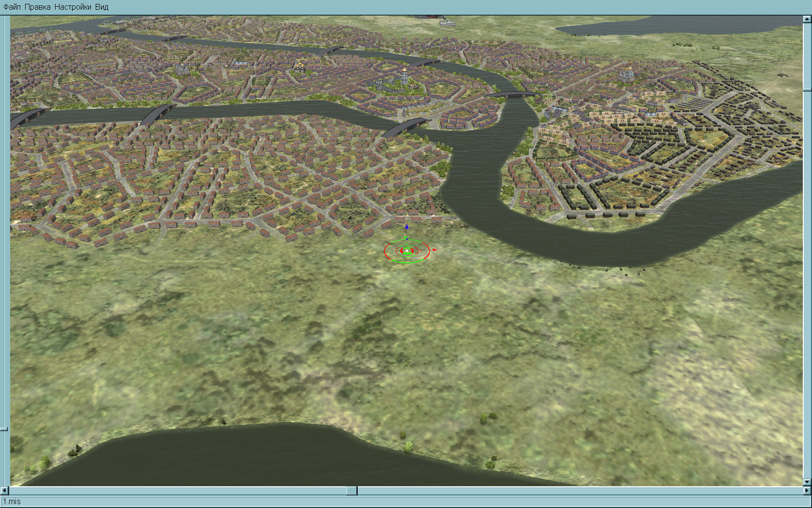Select the red-green target gizmo center
Viewport: 812px width, 508px height.
[x=406, y=251]
